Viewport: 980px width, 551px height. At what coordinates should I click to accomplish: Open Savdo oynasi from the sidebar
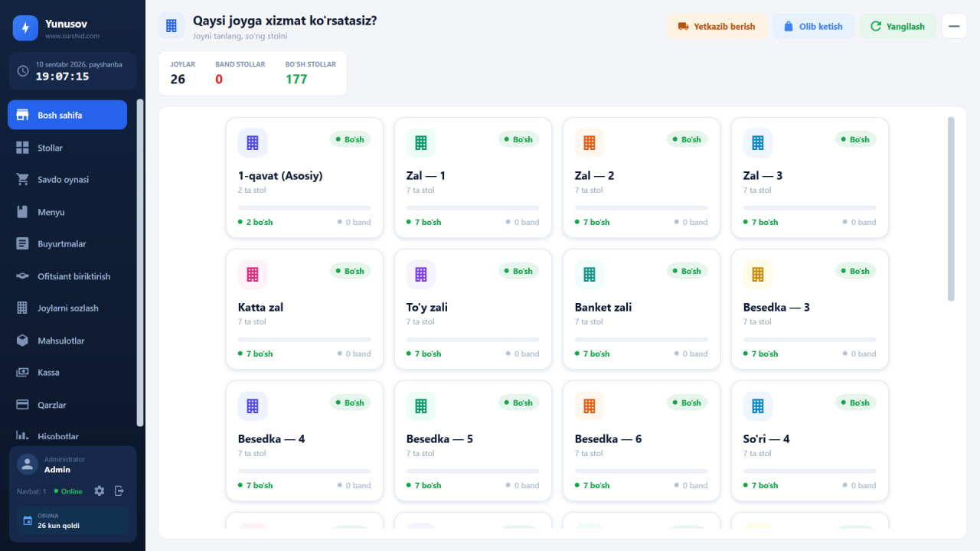[67, 180]
